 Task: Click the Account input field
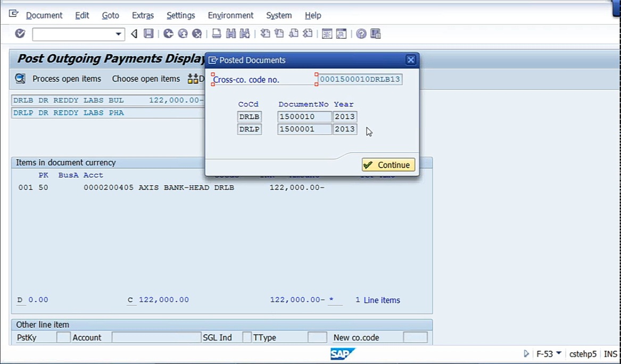[x=156, y=337]
